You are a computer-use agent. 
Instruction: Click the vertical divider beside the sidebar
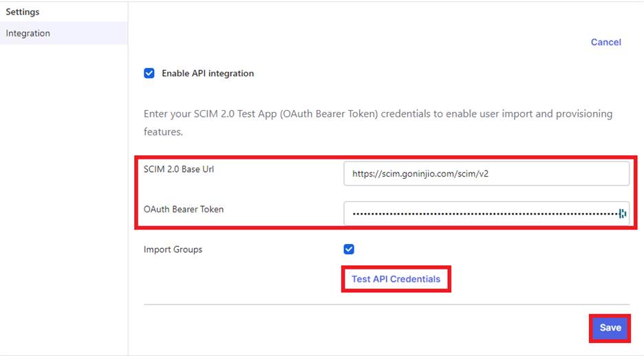pyautogui.click(x=128, y=206)
